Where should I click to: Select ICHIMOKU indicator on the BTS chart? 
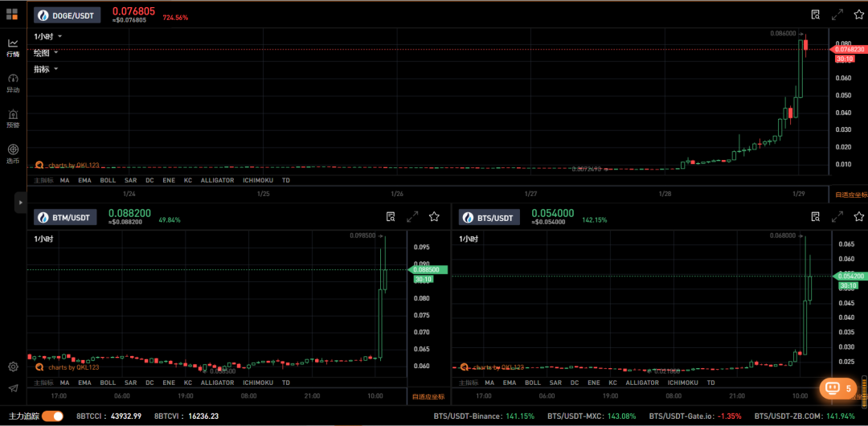pos(683,383)
